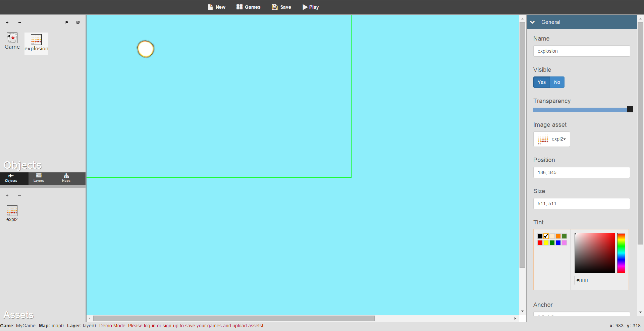Click the Position input field
This screenshot has width=644, height=331.
click(581, 172)
